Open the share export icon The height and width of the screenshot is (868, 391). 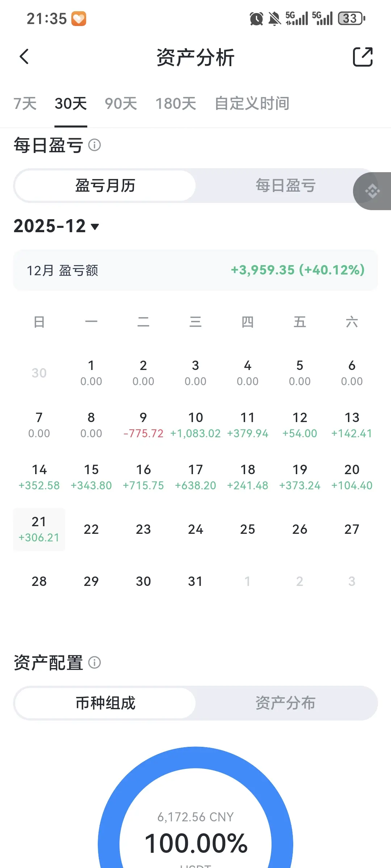(363, 57)
